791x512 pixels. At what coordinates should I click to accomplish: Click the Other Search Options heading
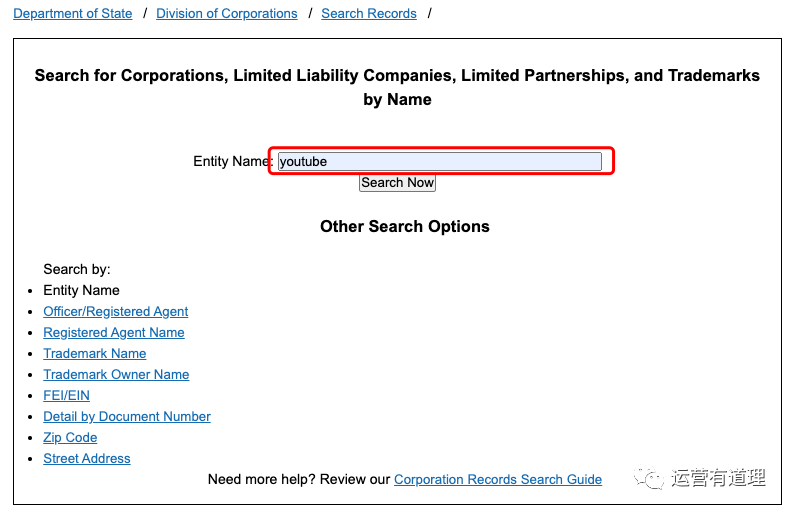[405, 226]
